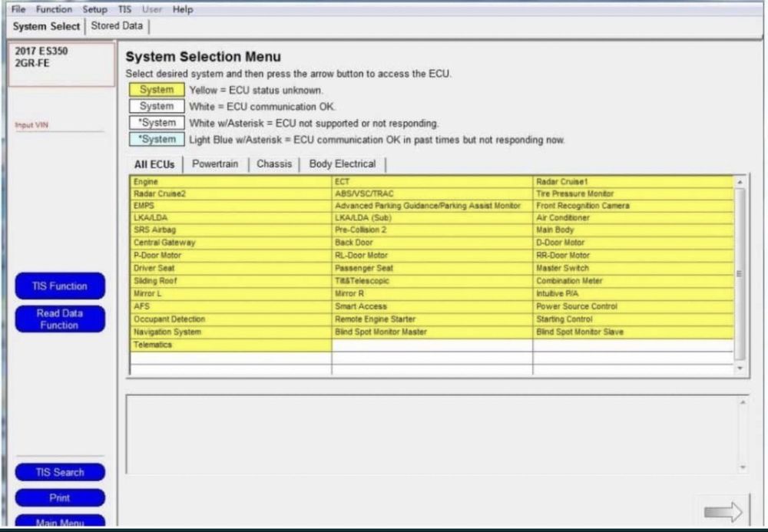
Task: Select the Combination Meter cell
Action: click(x=634, y=281)
